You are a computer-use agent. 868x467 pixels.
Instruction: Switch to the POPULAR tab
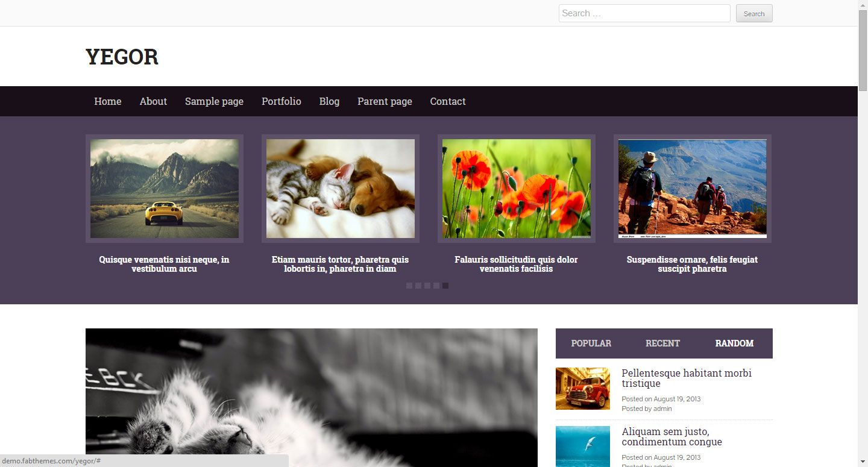pyautogui.click(x=591, y=343)
